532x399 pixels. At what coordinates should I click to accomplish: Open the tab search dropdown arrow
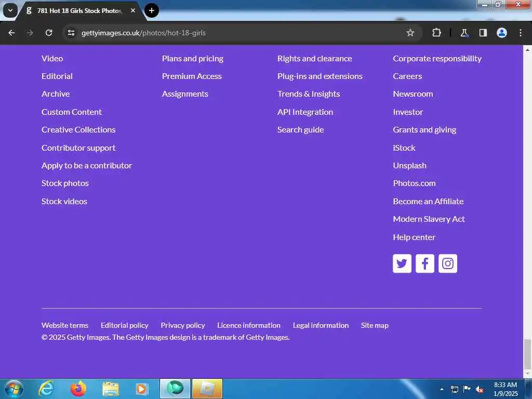(10, 10)
